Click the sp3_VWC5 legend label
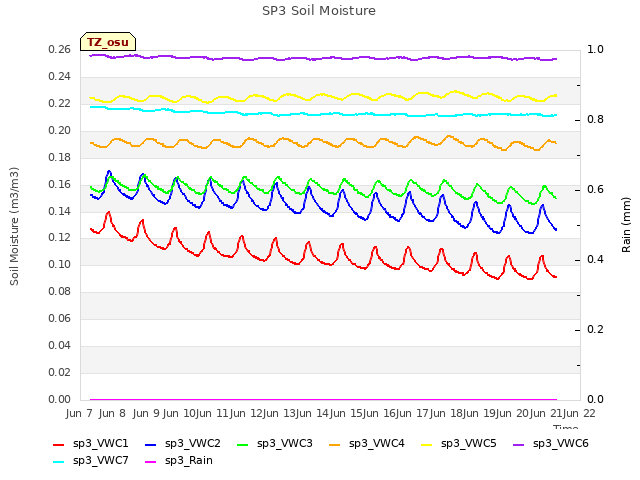This screenshot has width=640, height=480. point(469,443)
